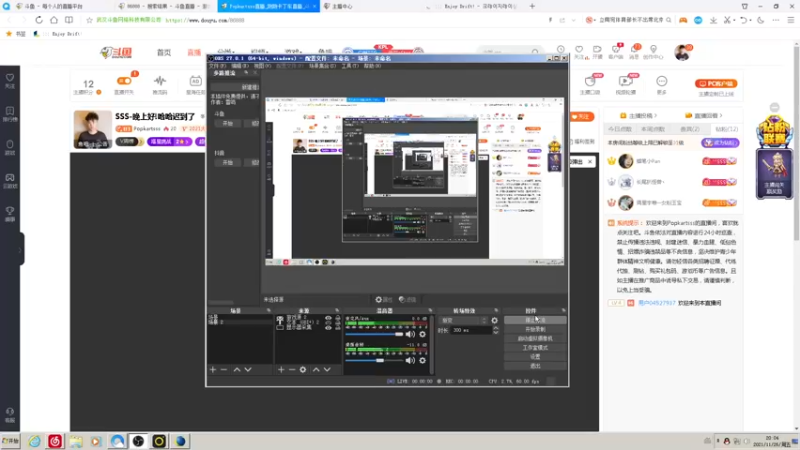Open the Tools menu in OBS
The image size is (800, 450).
click(x=350, y=66)
